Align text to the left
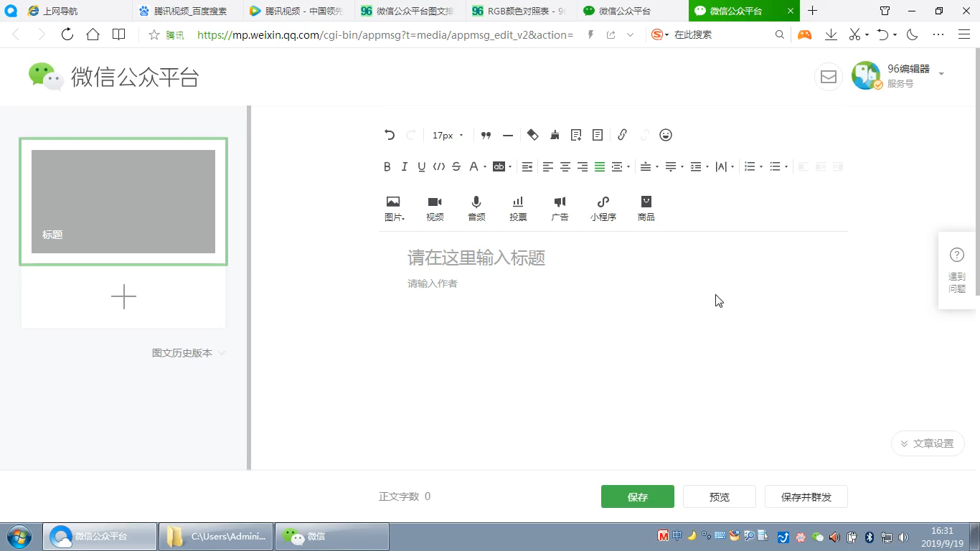This screenshot has height=551, width=980. tap(547, 166)
